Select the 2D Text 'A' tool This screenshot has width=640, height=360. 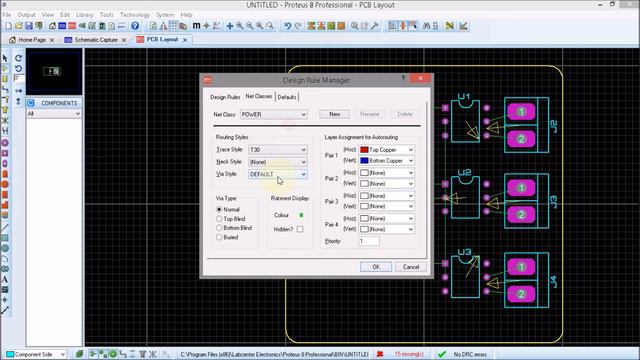tap(5, 280)
